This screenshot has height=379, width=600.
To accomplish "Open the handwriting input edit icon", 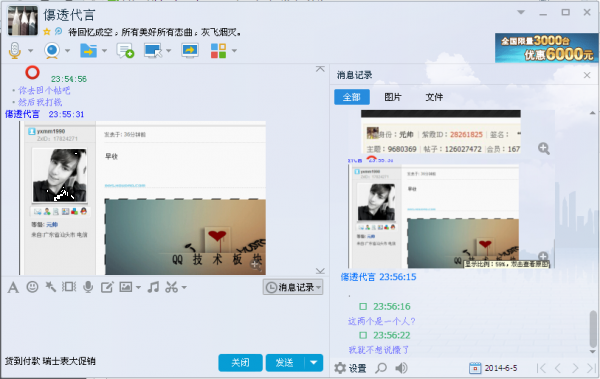I will 107,287.
